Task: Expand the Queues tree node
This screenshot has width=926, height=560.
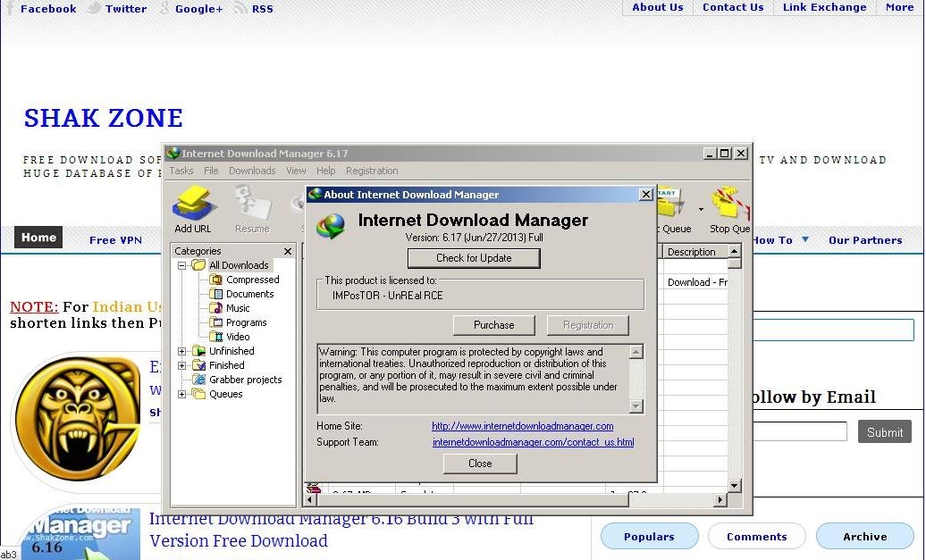Action: (x=182, y=394)
